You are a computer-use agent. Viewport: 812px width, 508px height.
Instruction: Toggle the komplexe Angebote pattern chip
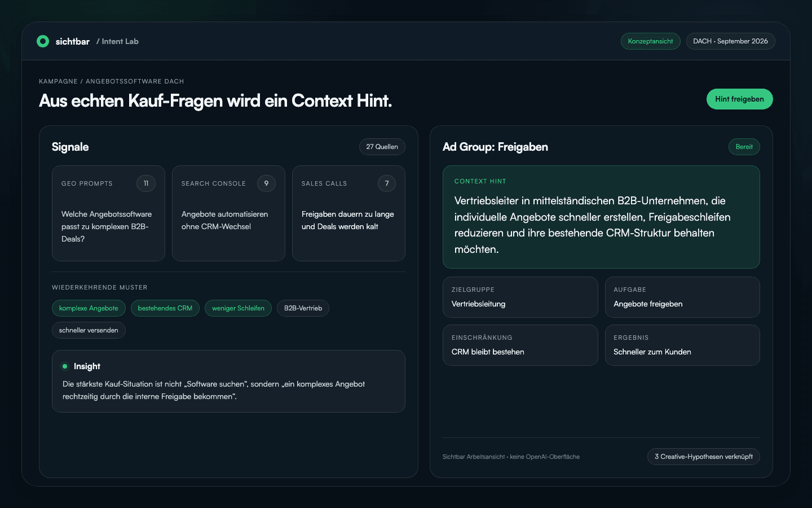pyautogui.click(x=89, y=308)
